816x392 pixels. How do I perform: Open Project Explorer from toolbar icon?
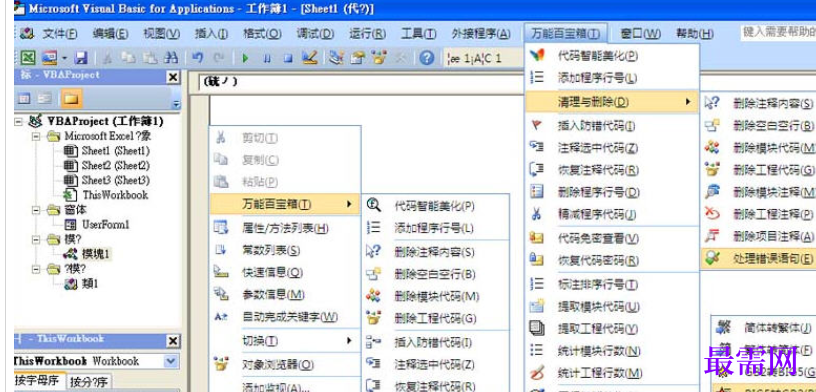[337, 57]
